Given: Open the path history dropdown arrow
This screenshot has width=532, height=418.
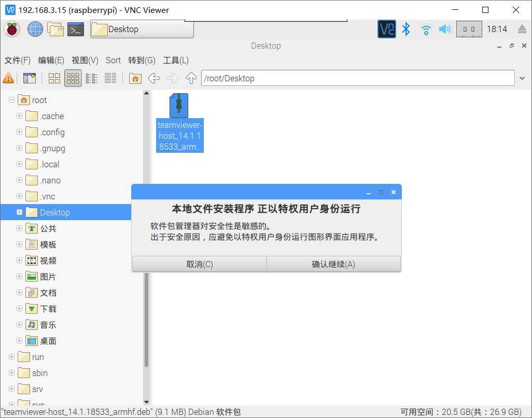Looking at the screenshot, I should tap(522, 78).
